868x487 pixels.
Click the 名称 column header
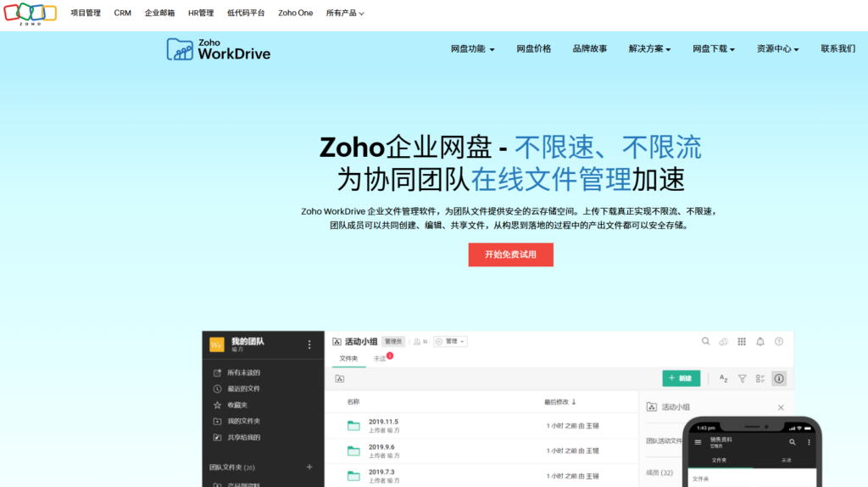353,401
